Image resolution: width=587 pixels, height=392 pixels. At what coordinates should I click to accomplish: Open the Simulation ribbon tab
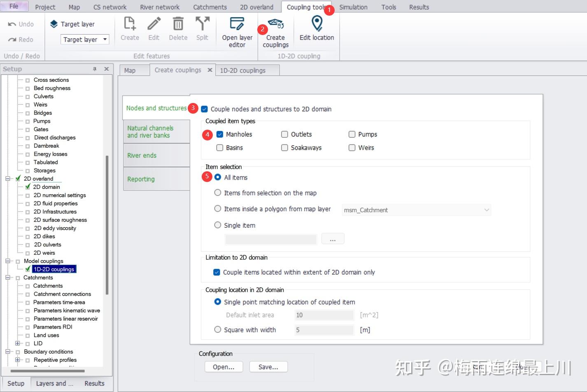click(x=353, y=7)
